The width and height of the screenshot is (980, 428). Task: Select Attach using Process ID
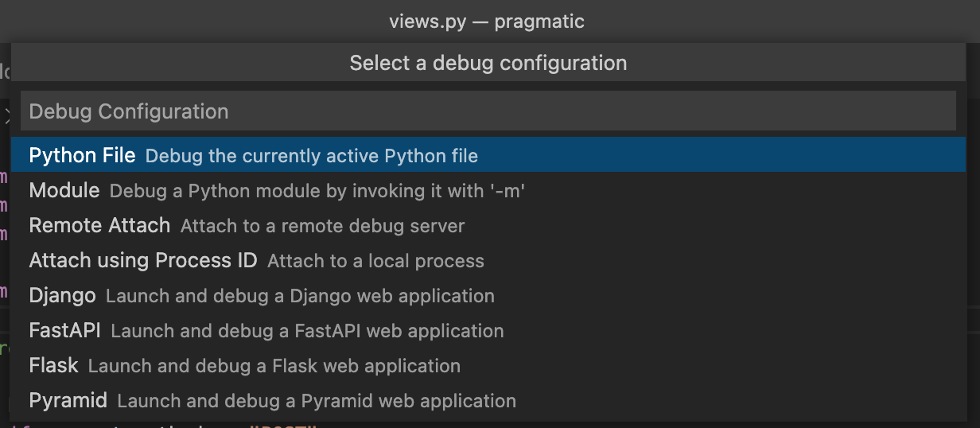[x=143, y=261]
